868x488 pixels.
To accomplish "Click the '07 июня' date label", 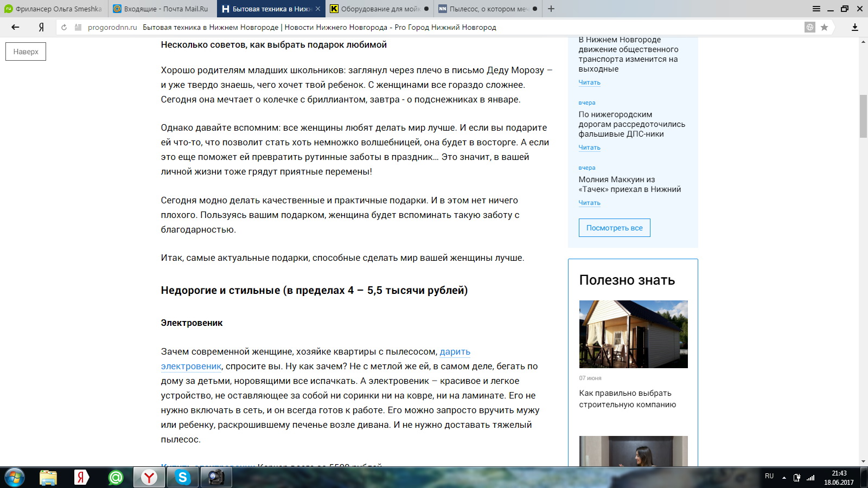I will [x=590, y=378].
